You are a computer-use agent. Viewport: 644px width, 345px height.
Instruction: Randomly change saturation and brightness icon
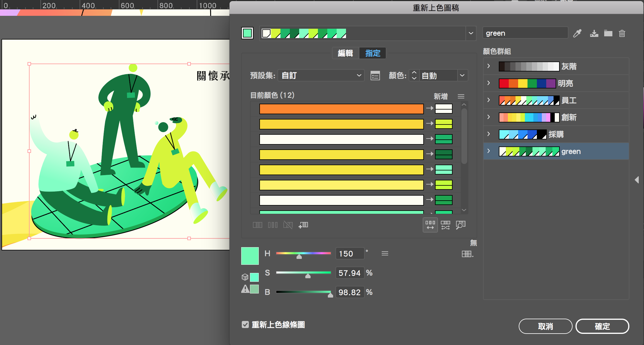pyautogui.click(x=446, y=225)
